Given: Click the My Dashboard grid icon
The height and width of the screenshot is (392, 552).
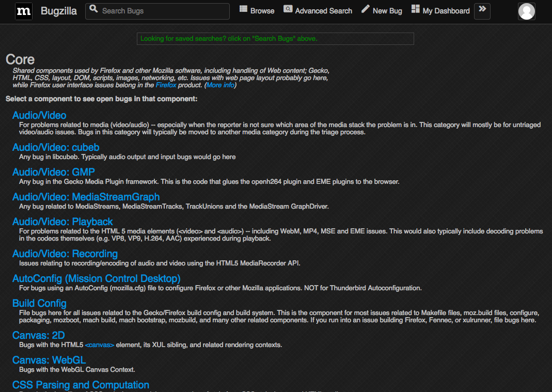Looking at the screenshot, I should [x=415, y=9].
